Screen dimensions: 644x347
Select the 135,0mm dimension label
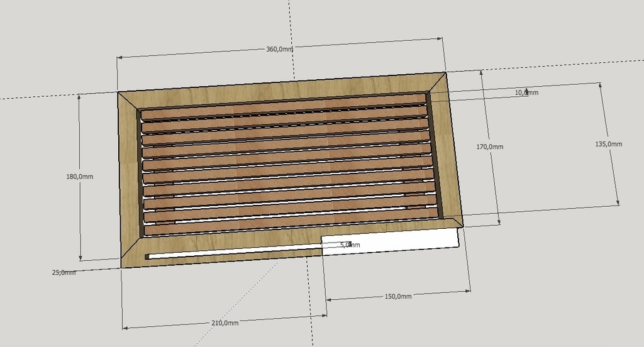pyautogui.click(x=609, y=144)
